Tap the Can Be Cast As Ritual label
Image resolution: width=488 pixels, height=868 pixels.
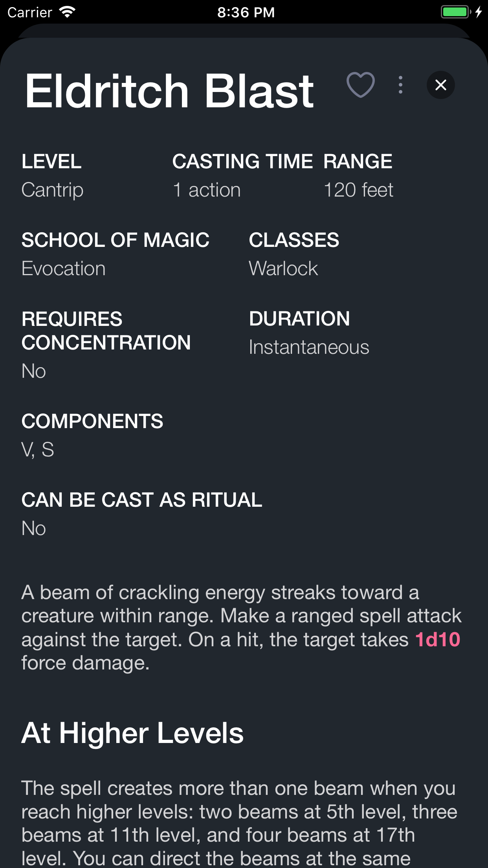(142, 500)
